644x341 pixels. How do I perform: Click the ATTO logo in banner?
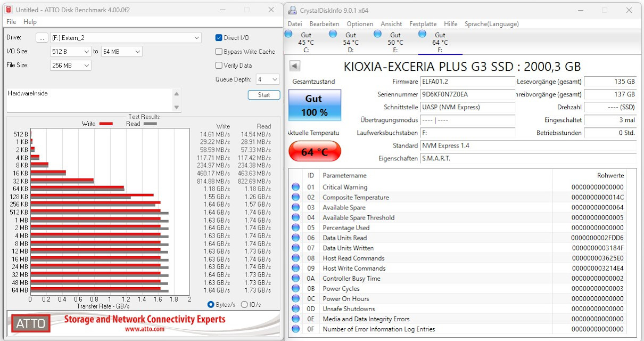pos(31,323)
